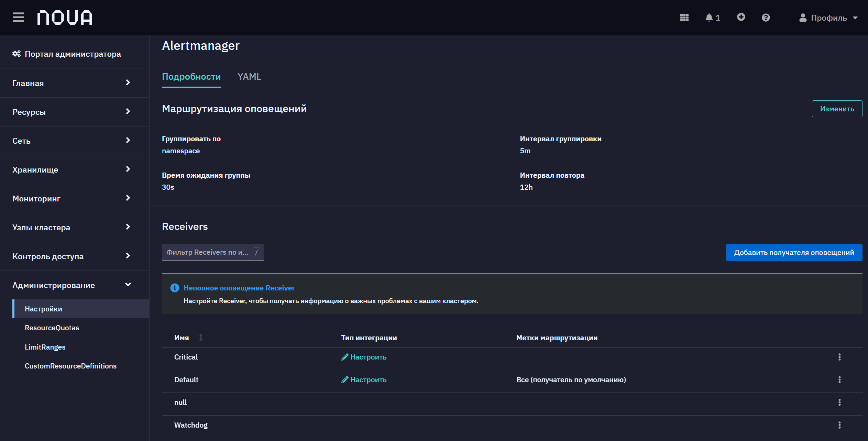Click the plus add-resource icon
The image size is (868, 441).
tap(741, 17)
